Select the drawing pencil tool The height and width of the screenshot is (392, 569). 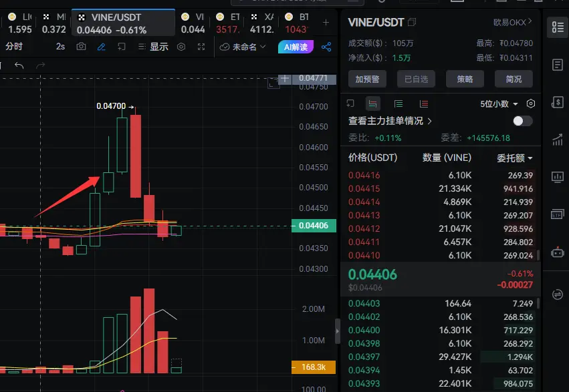click(102, 47)
